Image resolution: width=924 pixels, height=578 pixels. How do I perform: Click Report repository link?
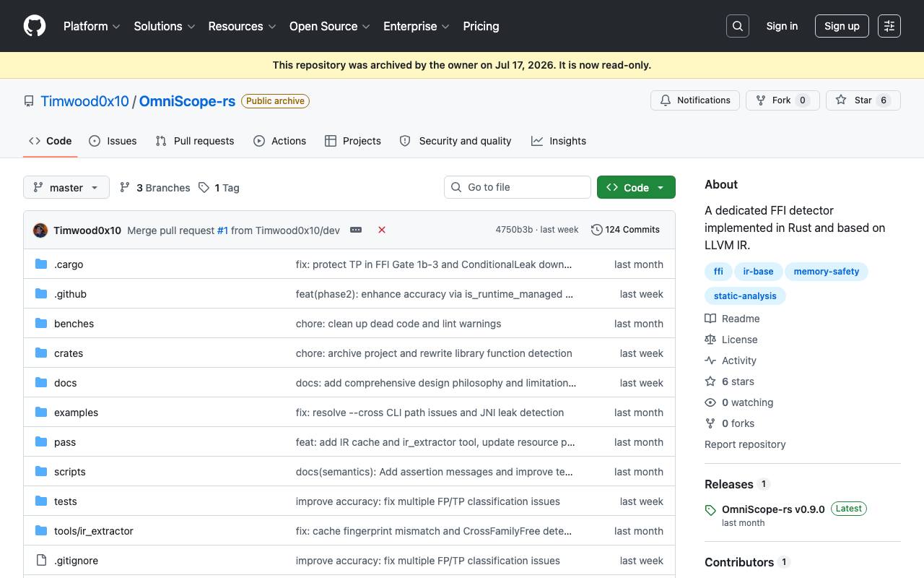point(745,444)
